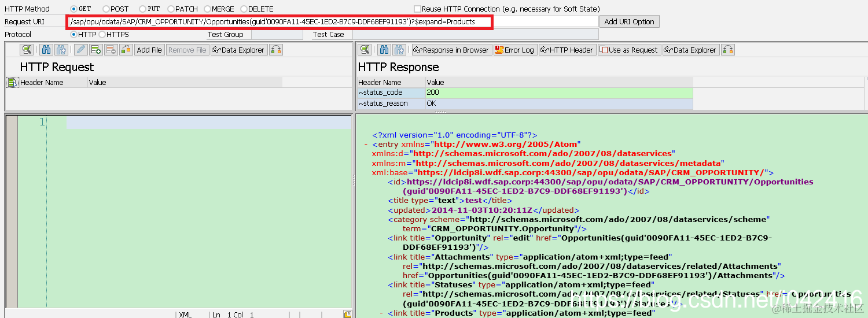Click the Ln 1 Col 1 position indicator

tap(233, 315)
